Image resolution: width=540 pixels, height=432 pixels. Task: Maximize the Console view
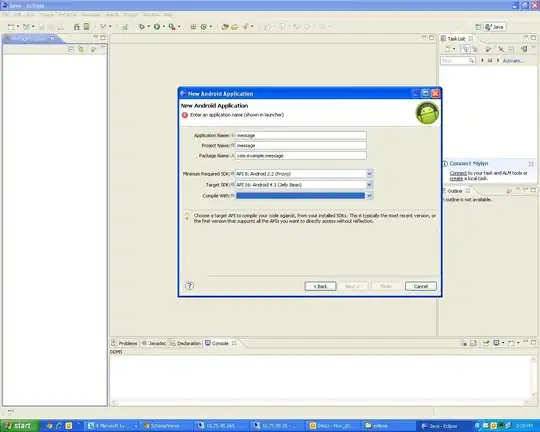point(533,342)
